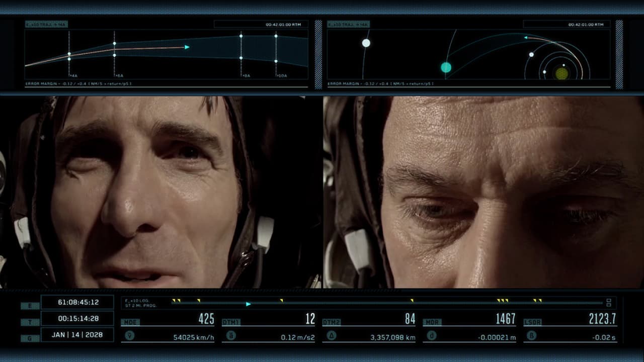Click the trajectory tag above the waypoint graph
Viewport: 644px width, 362px height.
click(x=46, y=24)
